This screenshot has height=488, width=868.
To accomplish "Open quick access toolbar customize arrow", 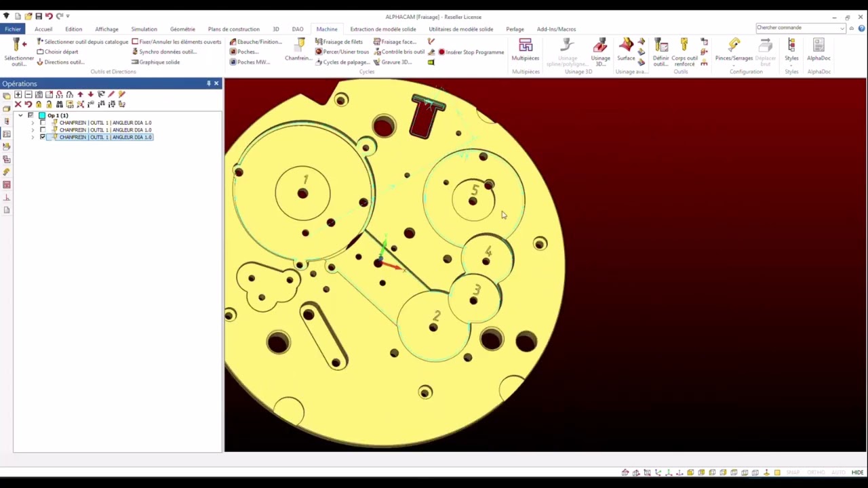I will point(68,16).
